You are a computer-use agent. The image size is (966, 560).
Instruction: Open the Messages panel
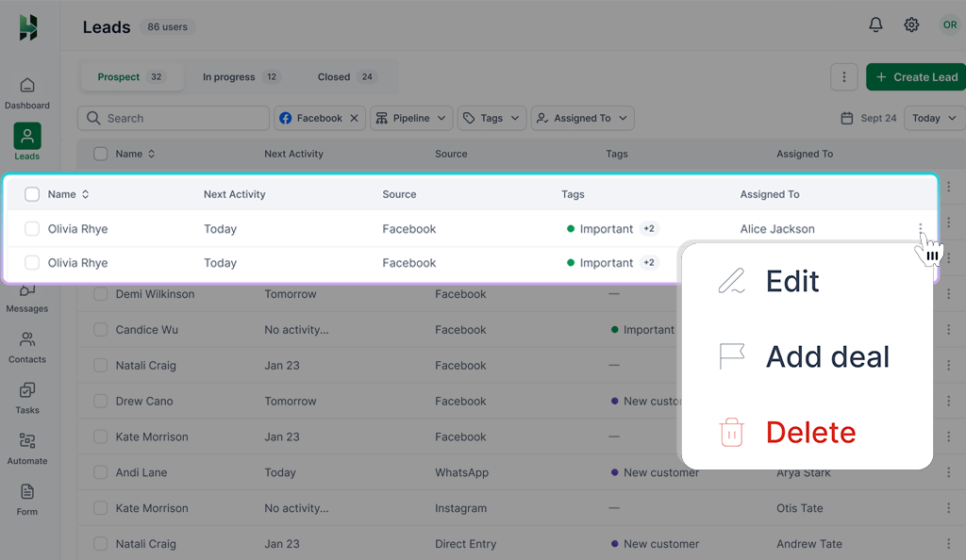(x=27, y=299)
